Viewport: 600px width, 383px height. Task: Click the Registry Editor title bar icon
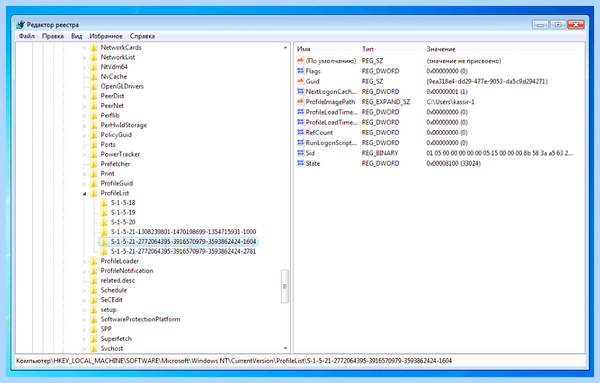[20, 25]
